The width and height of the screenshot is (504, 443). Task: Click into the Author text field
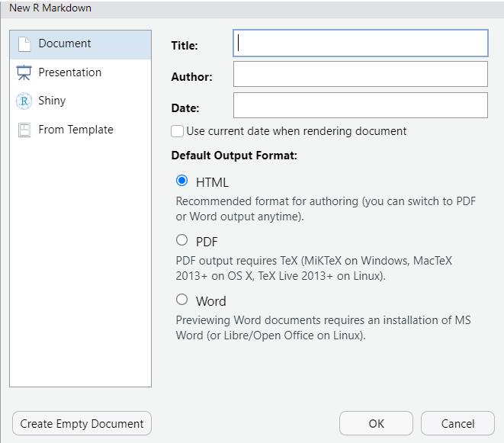(361, 74)
